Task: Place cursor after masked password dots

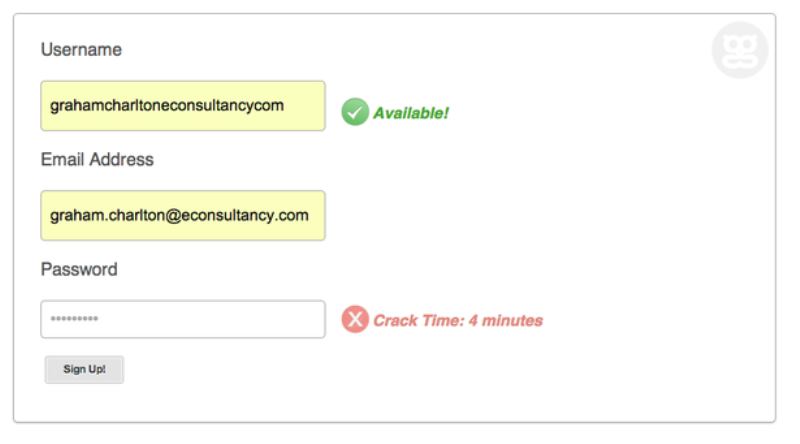Action: point(99,318)
